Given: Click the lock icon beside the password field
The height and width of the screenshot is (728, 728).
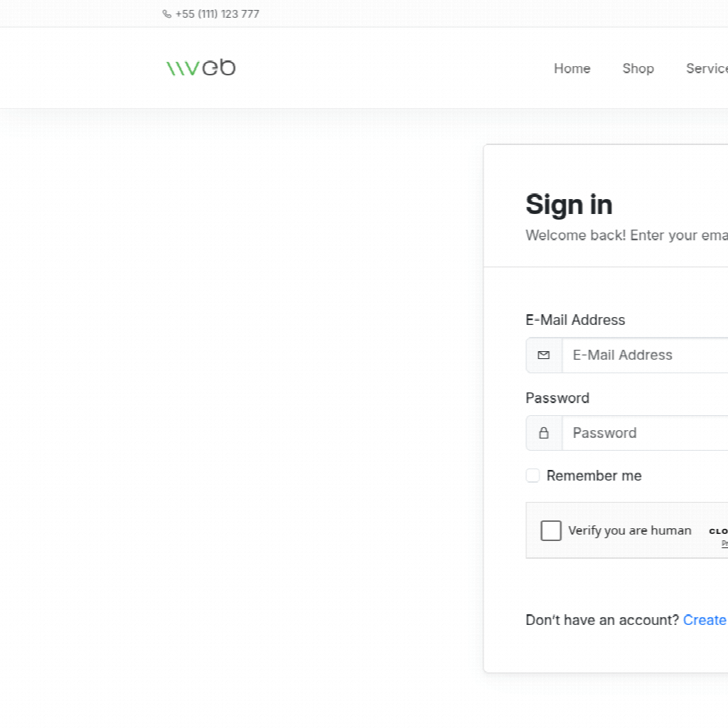Looking at the screenshot, I should [544, 433].
